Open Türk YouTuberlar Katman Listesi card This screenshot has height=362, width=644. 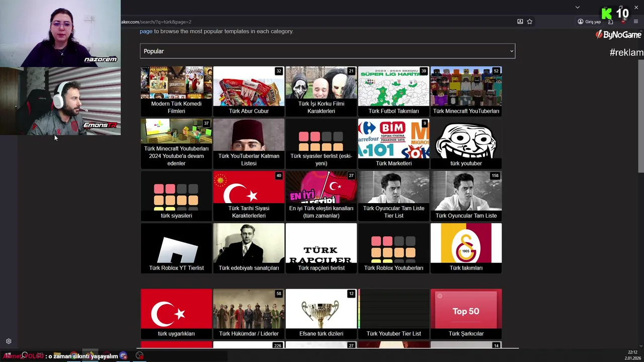(x=249, y=144)
